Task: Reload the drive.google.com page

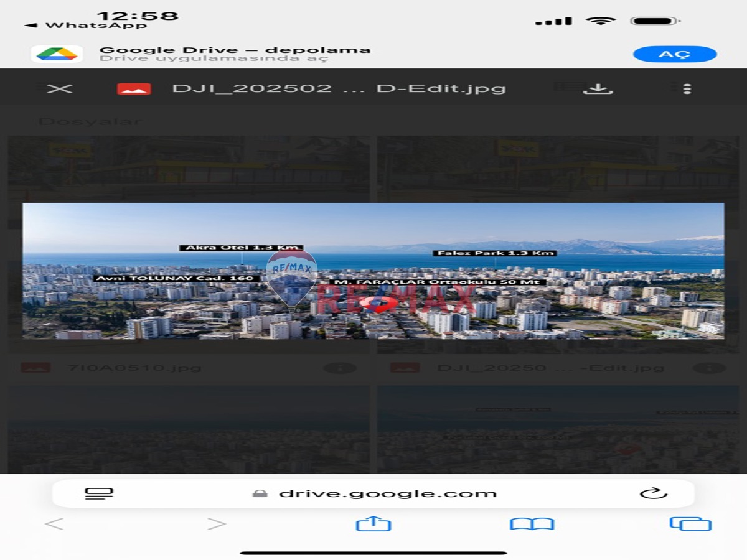Action: [x=653, y=493]
